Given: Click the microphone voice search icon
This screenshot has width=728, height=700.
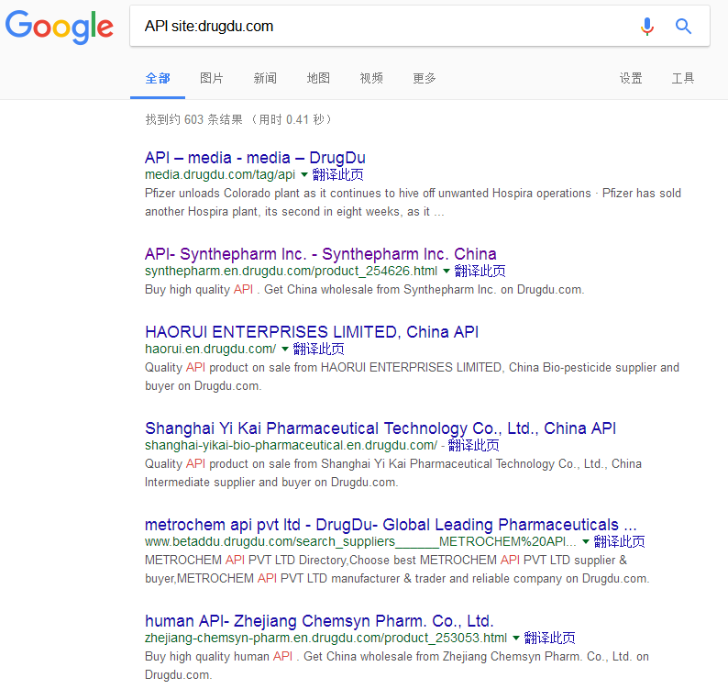Looking at the screenshot, I should point(647,27).
